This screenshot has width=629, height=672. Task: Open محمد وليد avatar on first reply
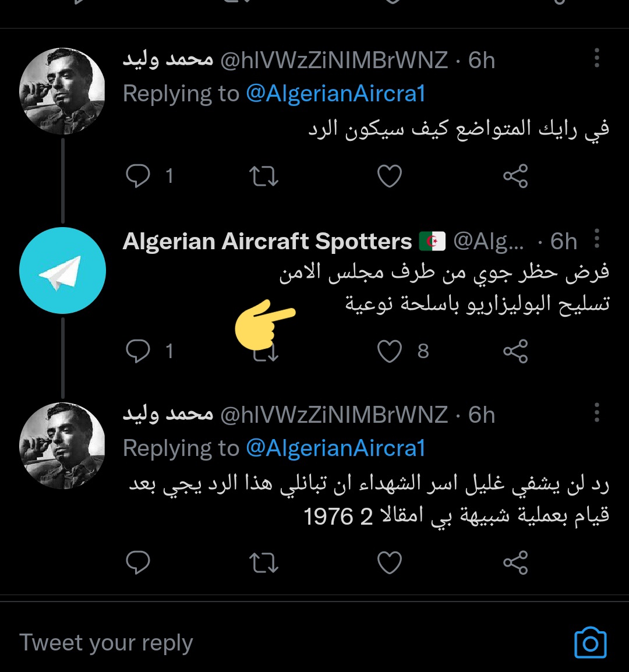(62, 91)
